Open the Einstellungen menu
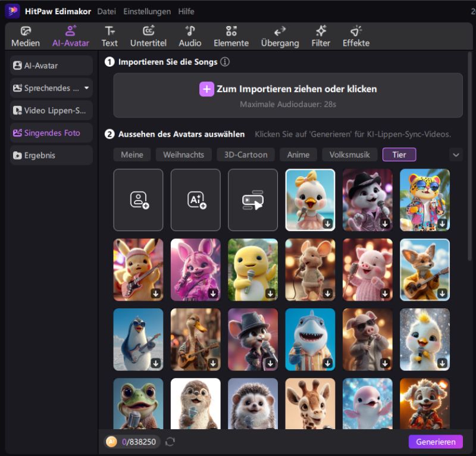 (147, 11)
